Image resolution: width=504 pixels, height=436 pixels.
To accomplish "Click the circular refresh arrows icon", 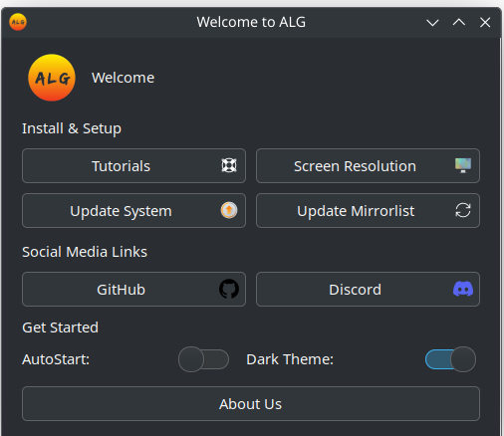I will (463, 210).
